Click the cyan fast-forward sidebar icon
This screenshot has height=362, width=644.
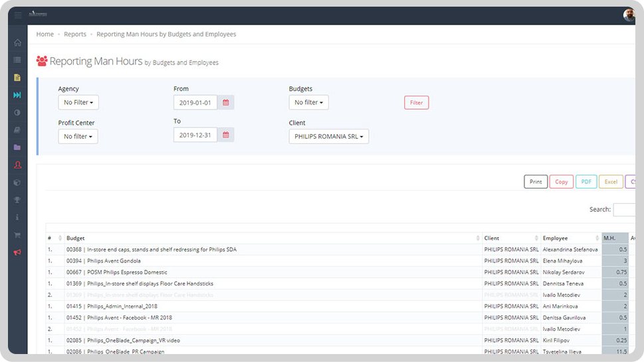click(x=17, y=95)
